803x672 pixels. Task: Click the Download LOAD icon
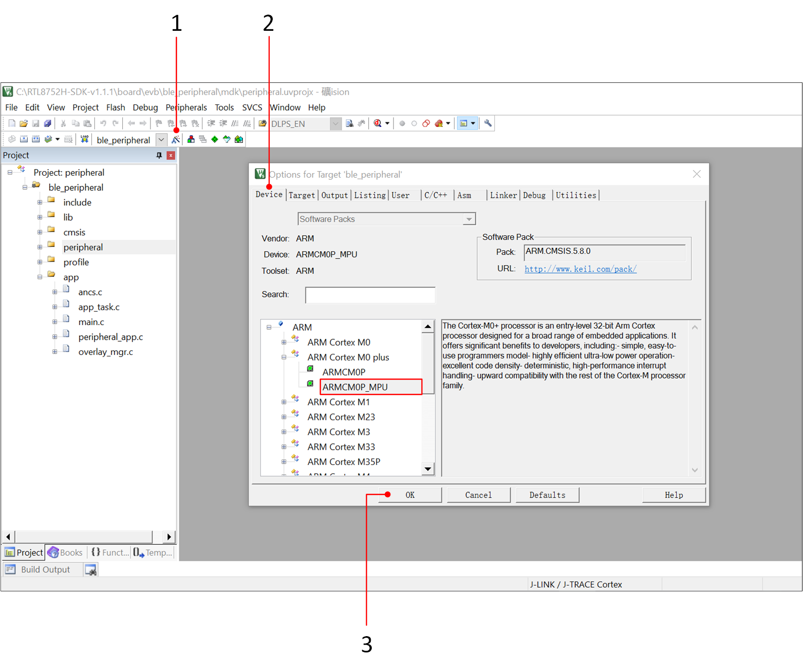(x=84, y=139)
